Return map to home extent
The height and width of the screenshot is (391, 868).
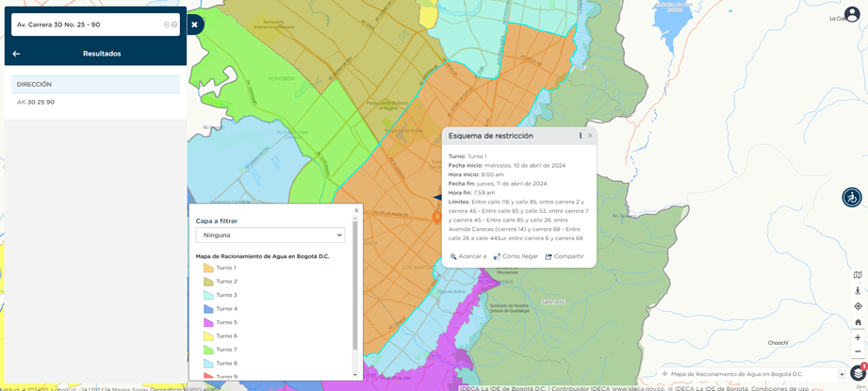coord(858,322)
